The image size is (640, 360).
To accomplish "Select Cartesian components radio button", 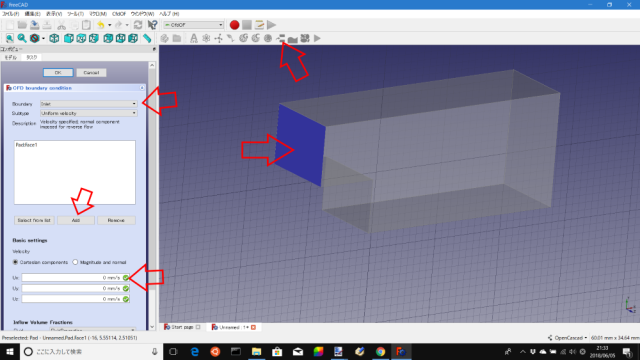I will pos(16,262).
